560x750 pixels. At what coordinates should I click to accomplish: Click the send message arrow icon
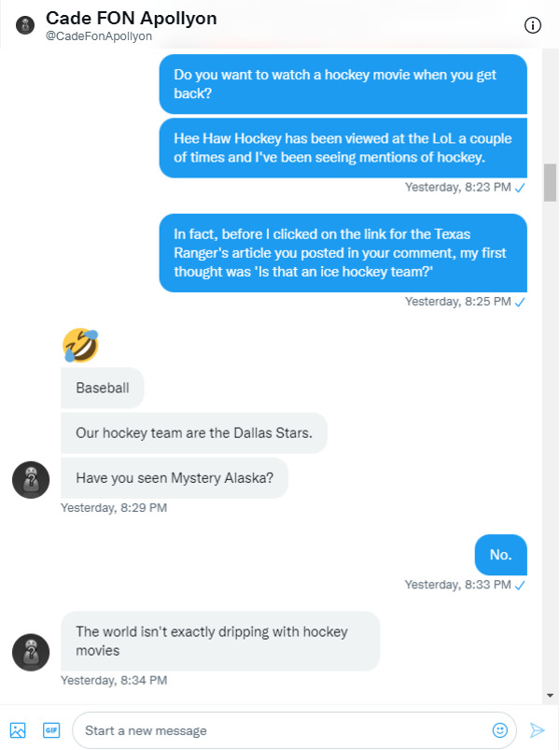(x=537, y=729)
